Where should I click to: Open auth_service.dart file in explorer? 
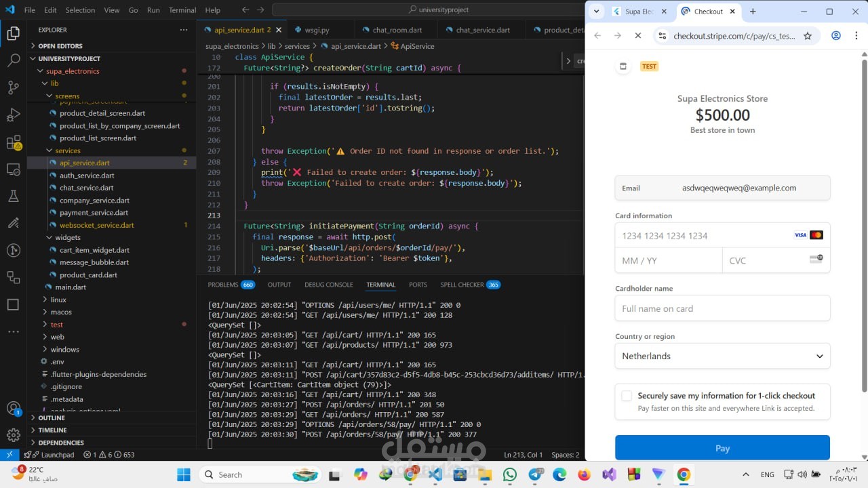pos(86,176)
